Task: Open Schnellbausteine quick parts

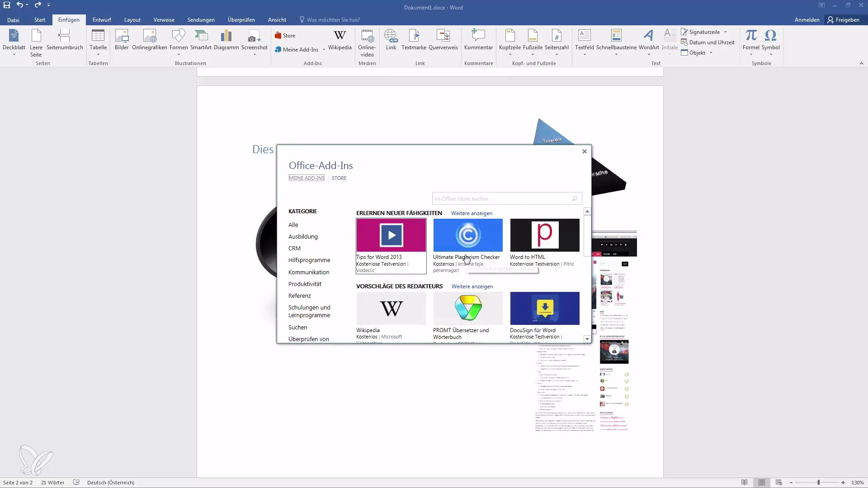Action: click(x=616, y=42)
